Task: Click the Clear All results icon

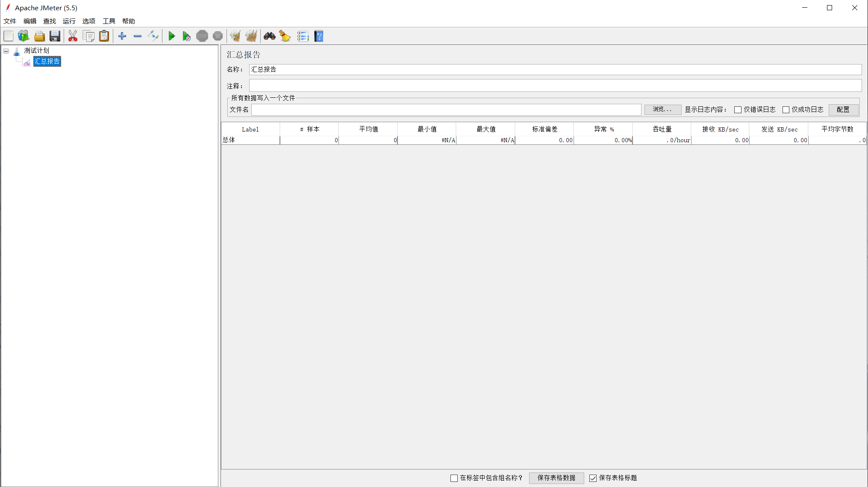Action: pyautogui.click(x=251, y=36)
